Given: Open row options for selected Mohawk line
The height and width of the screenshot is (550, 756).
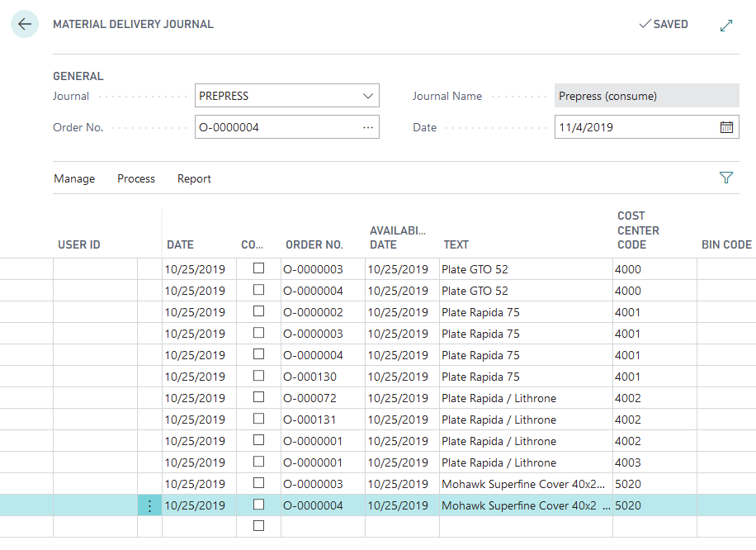Looking at the screenshot, I should 149,505.
